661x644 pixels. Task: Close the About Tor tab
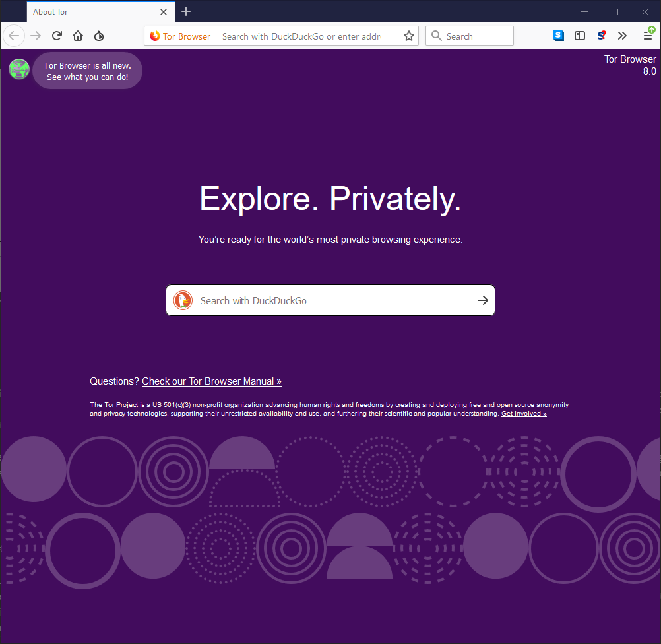164,12
